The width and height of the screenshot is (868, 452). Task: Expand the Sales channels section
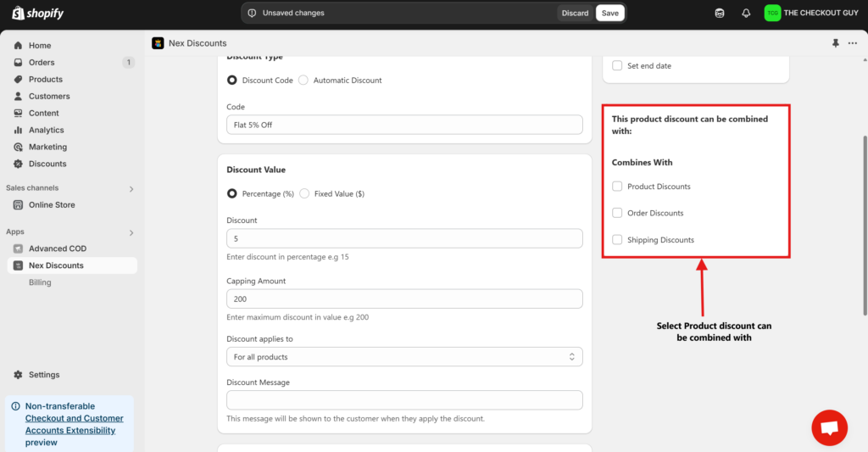(131, 188)
